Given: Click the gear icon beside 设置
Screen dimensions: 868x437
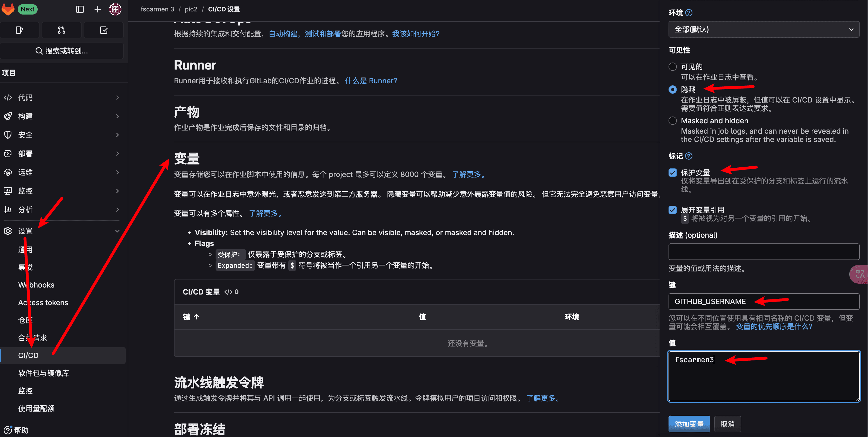Looking at the screenshot, I should (8, 231).
